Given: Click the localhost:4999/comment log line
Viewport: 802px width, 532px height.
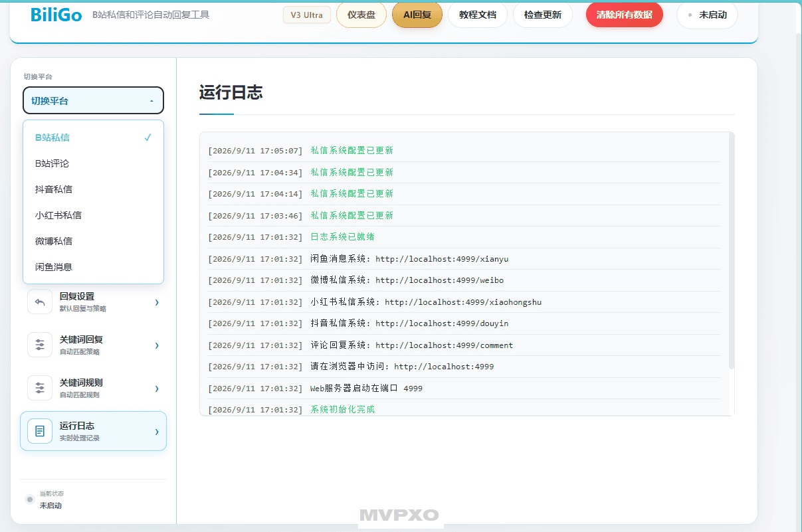Looking at the screenshot, I should click(464, 345).
